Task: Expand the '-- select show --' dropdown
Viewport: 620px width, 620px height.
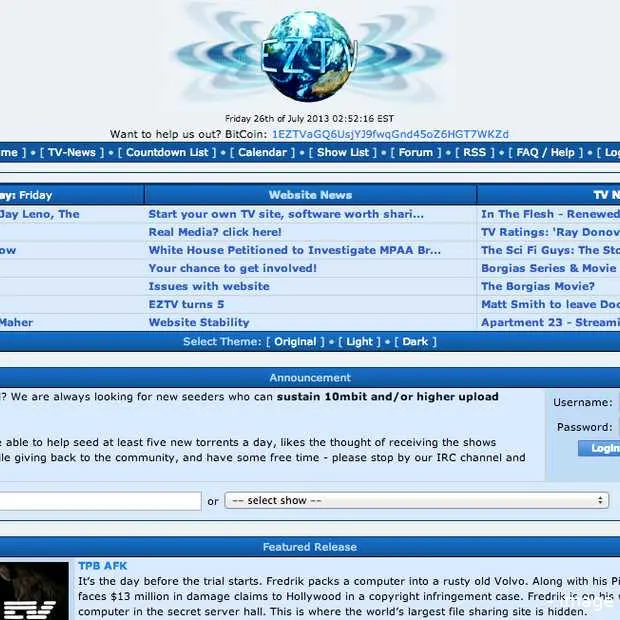Action: pos(417,501)
